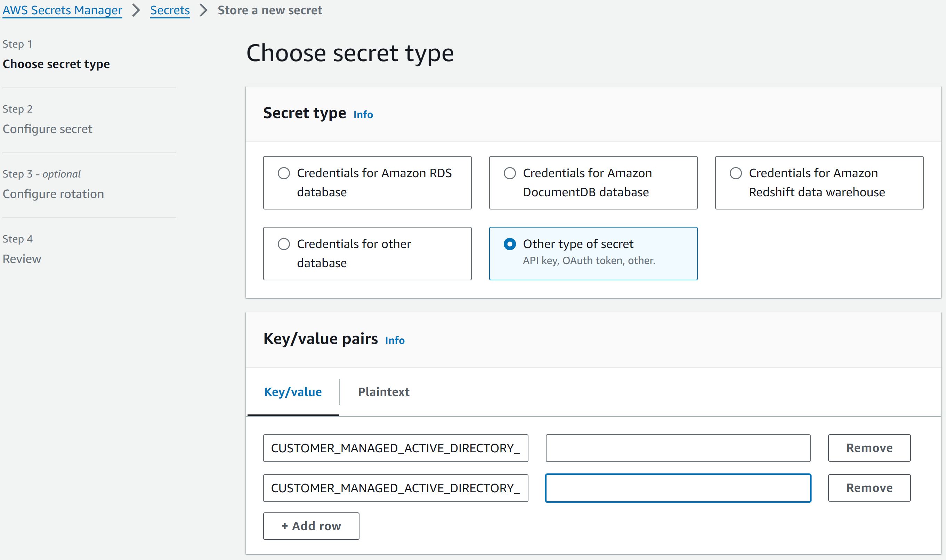The height and width of the screenshot is (560, 946).
Task: Jump to Step 2 Configure secret
Action: click(x=48, y=129)
